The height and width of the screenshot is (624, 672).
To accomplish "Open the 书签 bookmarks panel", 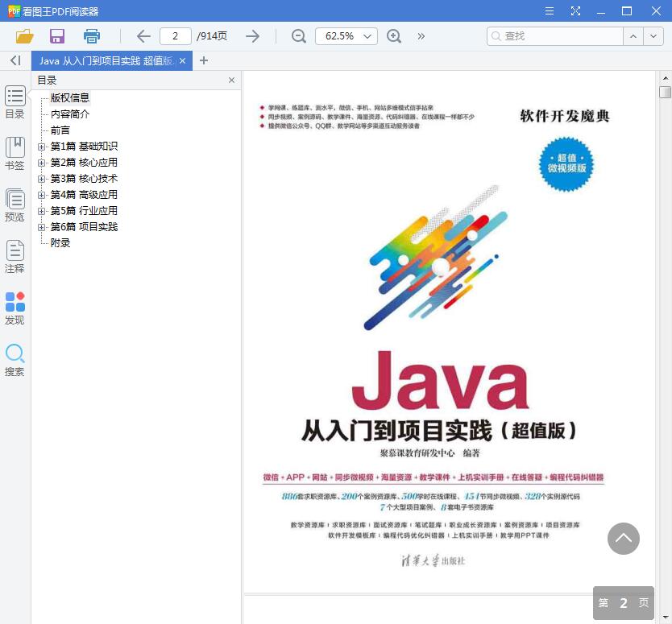I will point(15,153).
